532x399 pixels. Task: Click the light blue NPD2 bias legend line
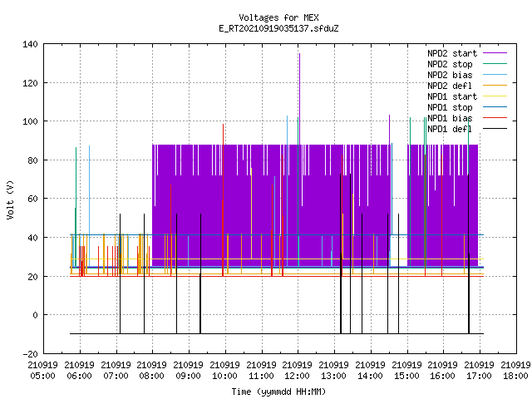tap(495, 74)
